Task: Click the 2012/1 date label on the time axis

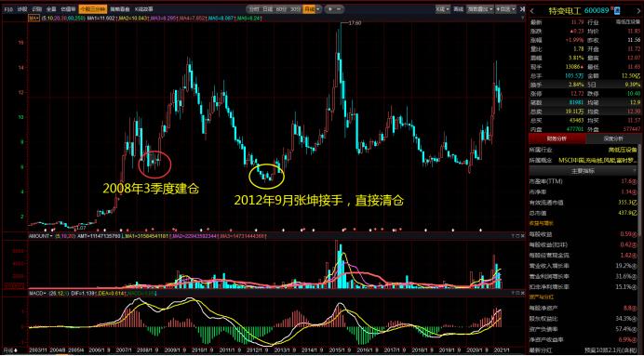Action: click(x=254, y=350)
